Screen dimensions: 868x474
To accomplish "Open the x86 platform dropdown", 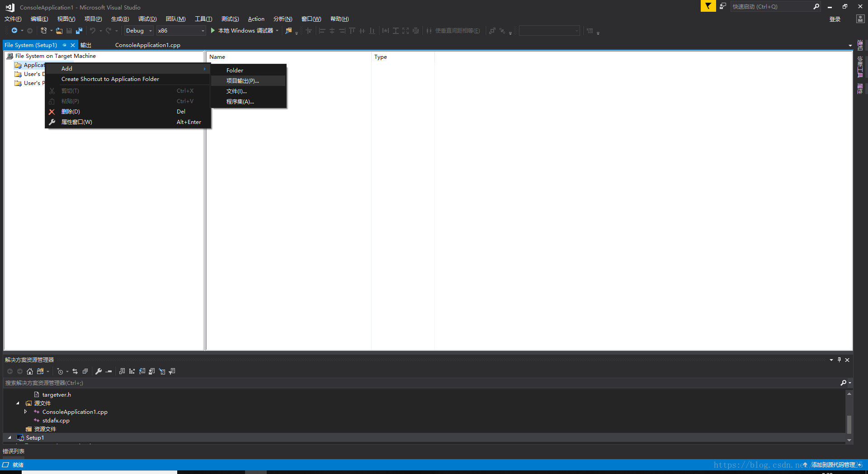I will 181,31.
